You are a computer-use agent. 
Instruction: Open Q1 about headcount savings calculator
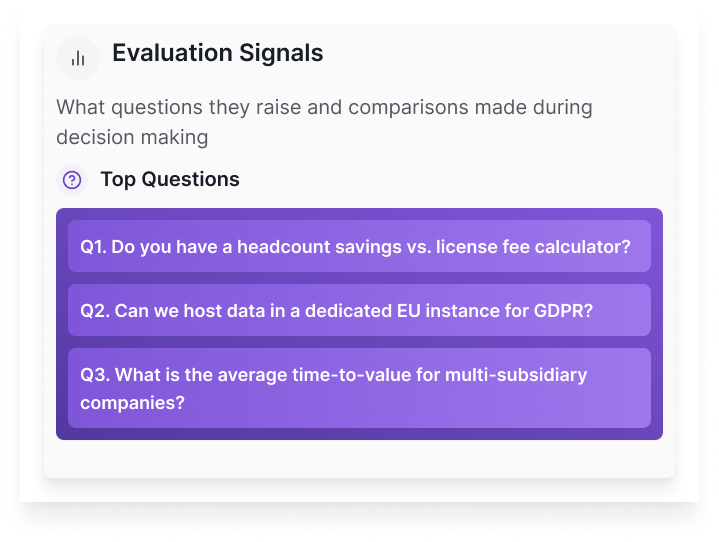pos(359,246)
